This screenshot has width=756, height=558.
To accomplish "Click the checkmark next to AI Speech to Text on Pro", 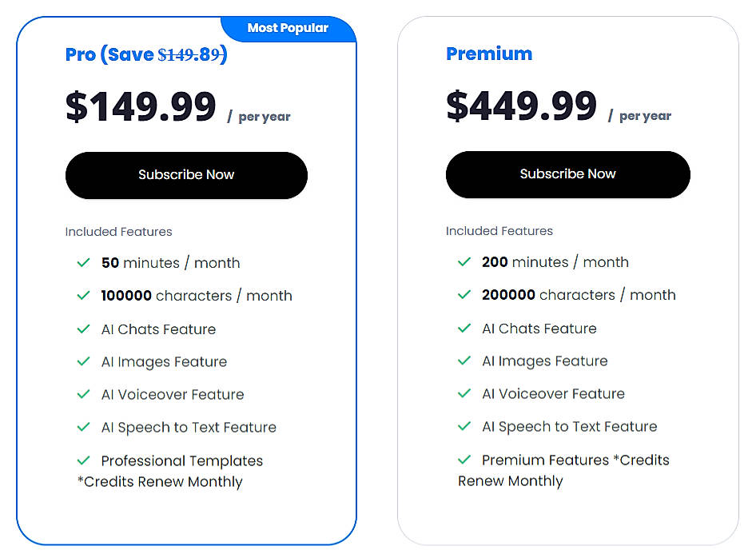I will pos(83,427).
